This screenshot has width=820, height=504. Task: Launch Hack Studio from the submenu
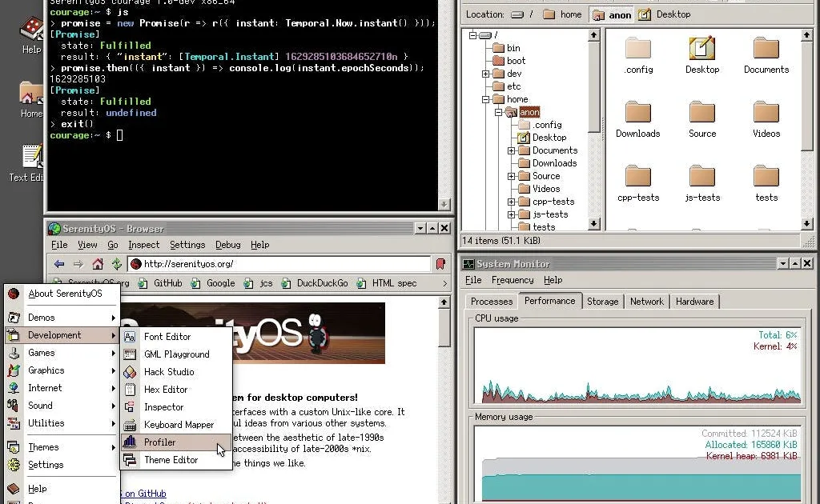[177, 372]
